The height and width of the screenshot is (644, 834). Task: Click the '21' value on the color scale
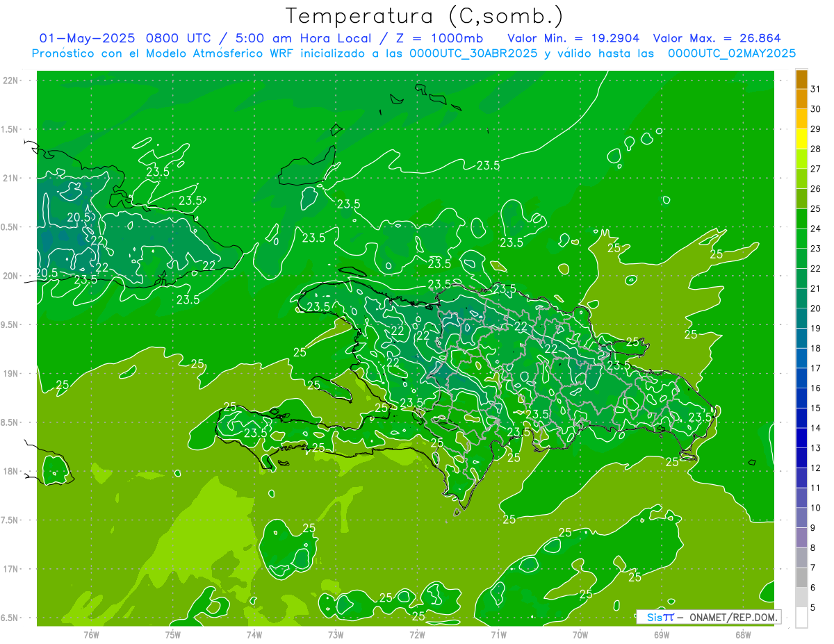tap(816, 288)
